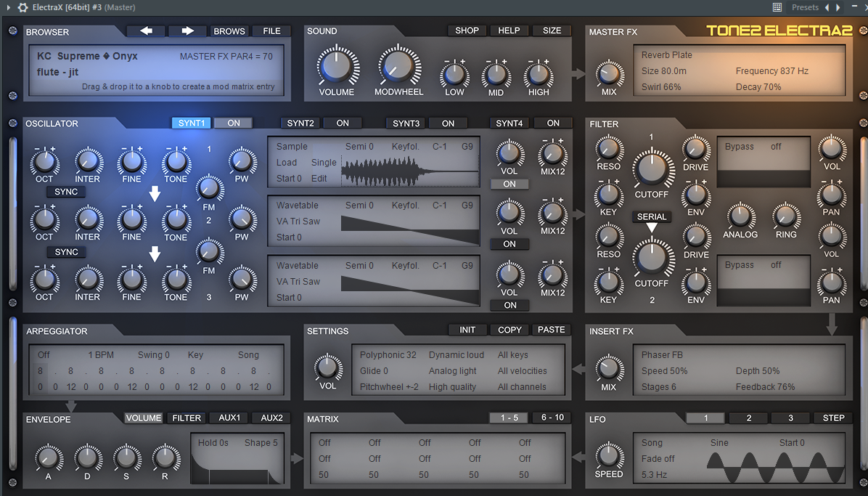The width and height of the screenshot is (868, 496).
Task: Click oscillator 1 OCT knob
Action: (44, 162)
